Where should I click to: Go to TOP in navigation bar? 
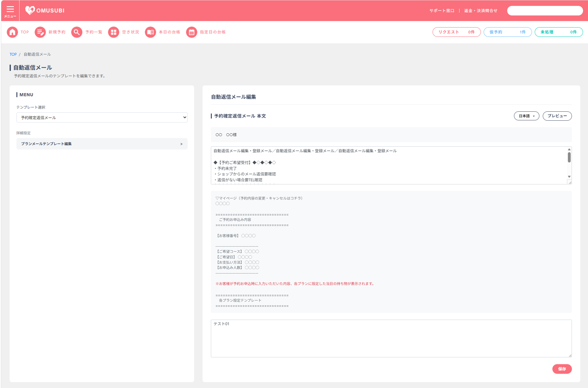(x=25, y=32)
